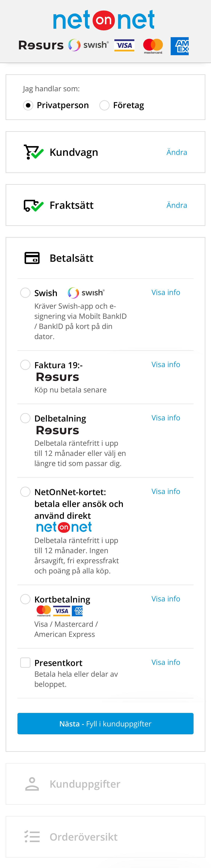Click the Mastercard icon in the header

[153, 45]
